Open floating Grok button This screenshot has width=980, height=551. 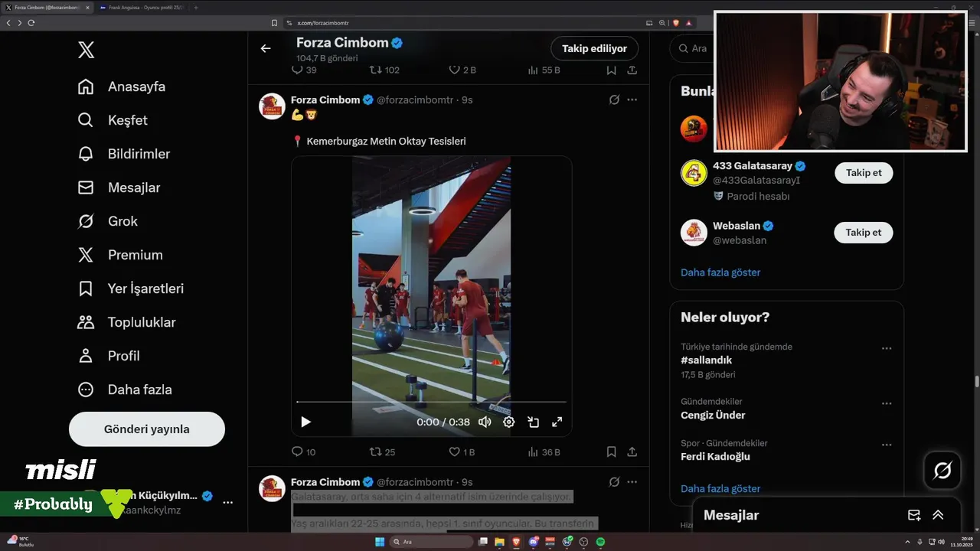pos(942,471)
